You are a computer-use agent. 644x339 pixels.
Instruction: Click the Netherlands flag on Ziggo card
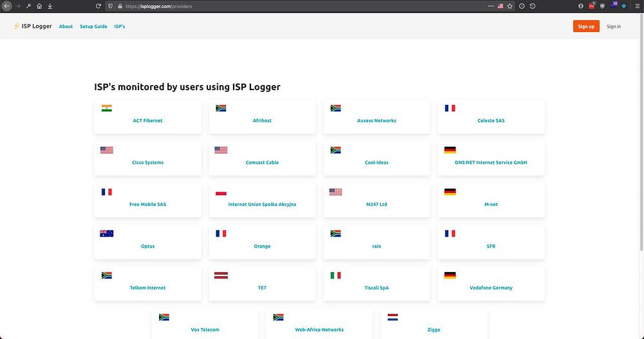tap(393, 317)
